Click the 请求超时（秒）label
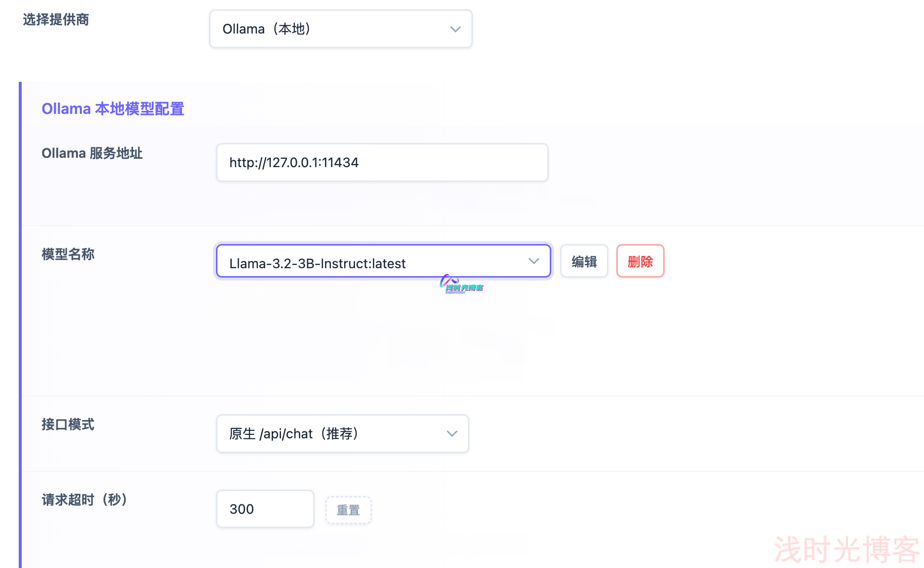924x568 pixels. click(84, 499)
